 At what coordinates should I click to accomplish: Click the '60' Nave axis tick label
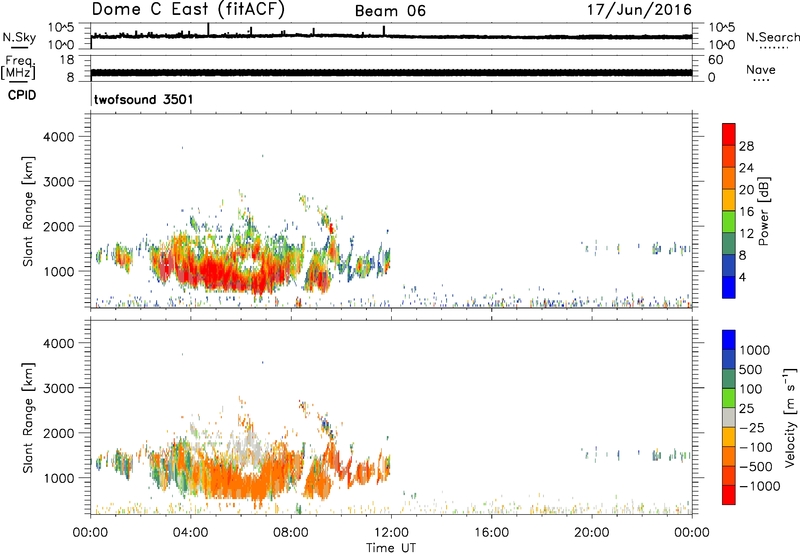point(715,60)
